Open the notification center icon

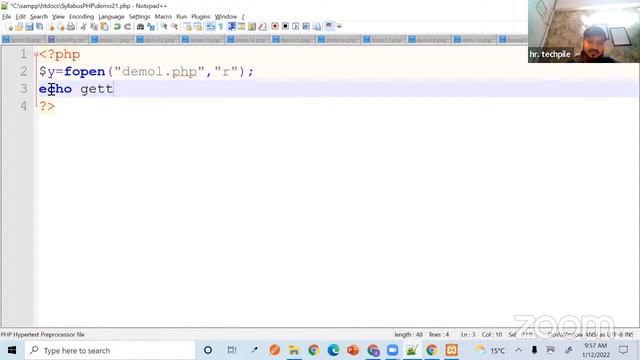pos(623,350)
